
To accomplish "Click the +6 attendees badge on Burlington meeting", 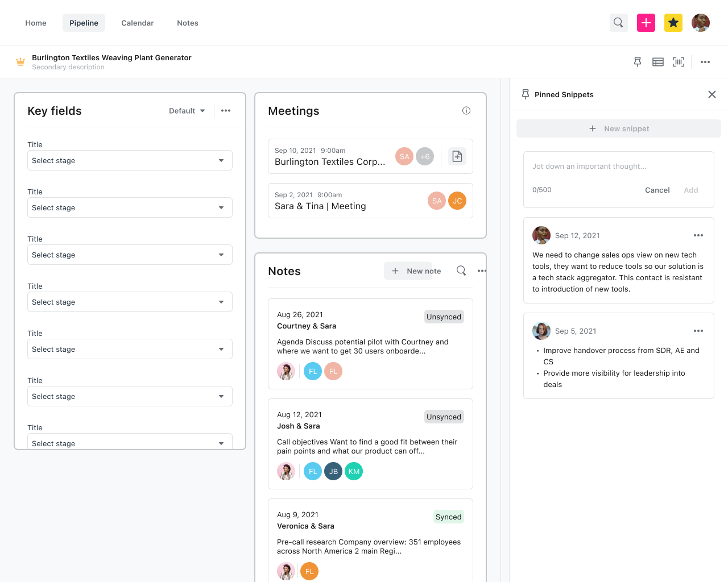I will [425, 156].
